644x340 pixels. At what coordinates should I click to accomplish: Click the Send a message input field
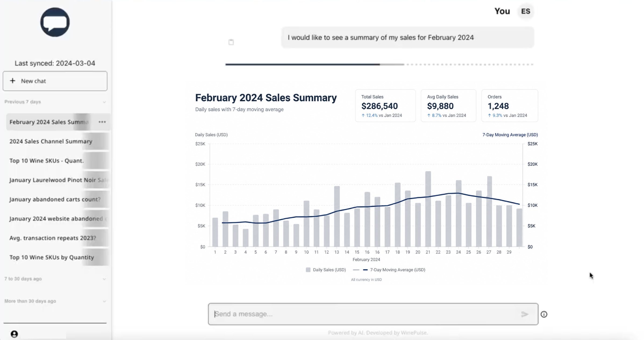tap(373, 314)
